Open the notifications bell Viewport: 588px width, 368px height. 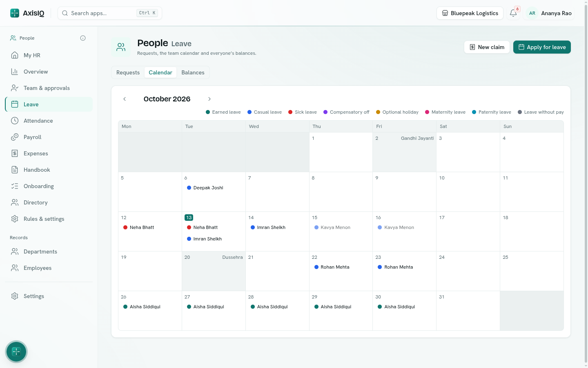coord(513,13)
